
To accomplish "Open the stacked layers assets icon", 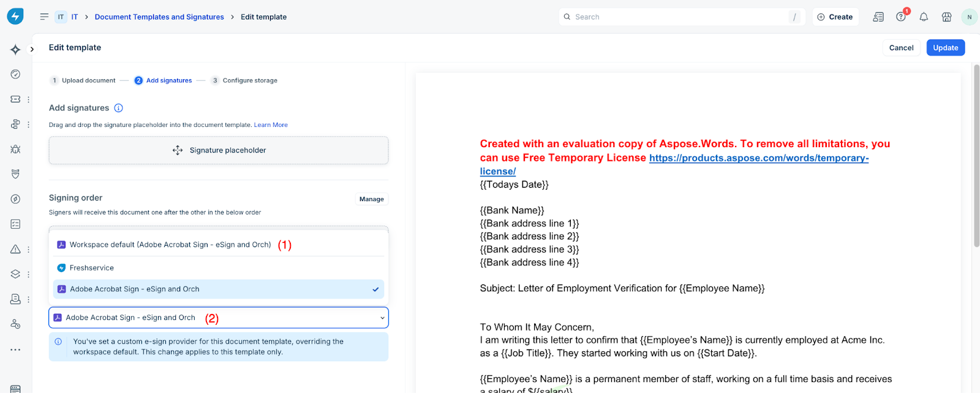I will (x=15, y=274).
